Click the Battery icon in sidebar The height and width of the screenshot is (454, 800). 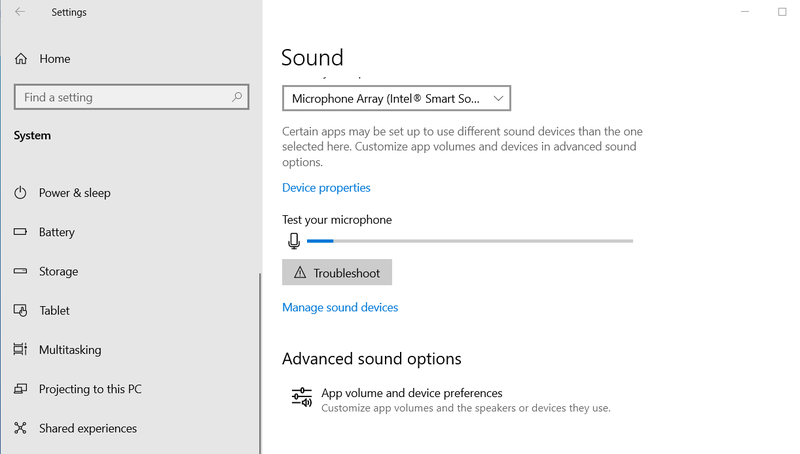(20, 232)
